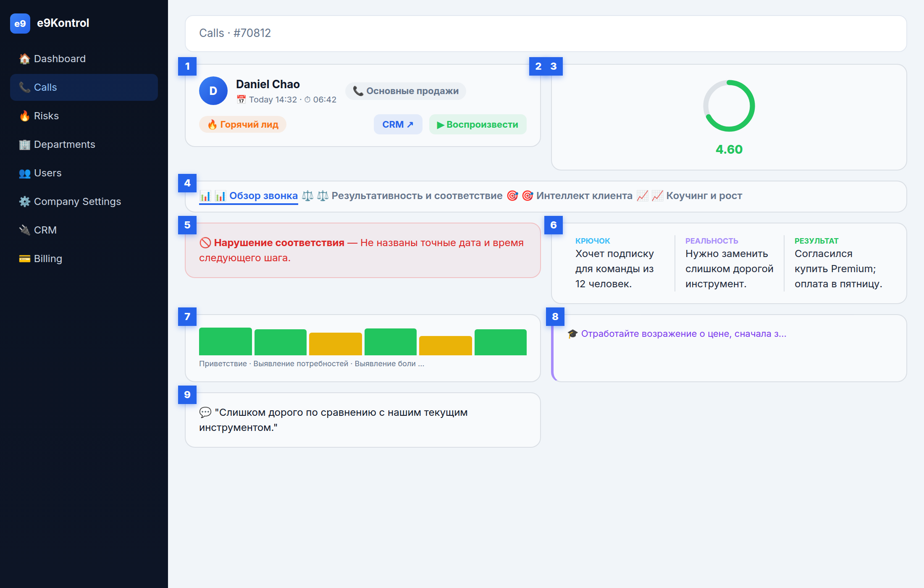The height and width of the screenshot is (588, 924).
Task: Click the calendar icon next to Today 14:32
Action: point(241,100)
